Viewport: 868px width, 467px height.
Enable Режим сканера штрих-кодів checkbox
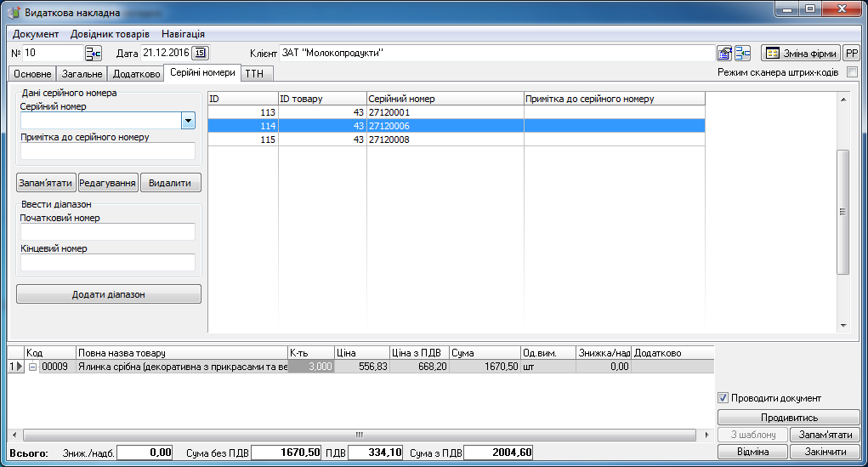tap(852, 72)
